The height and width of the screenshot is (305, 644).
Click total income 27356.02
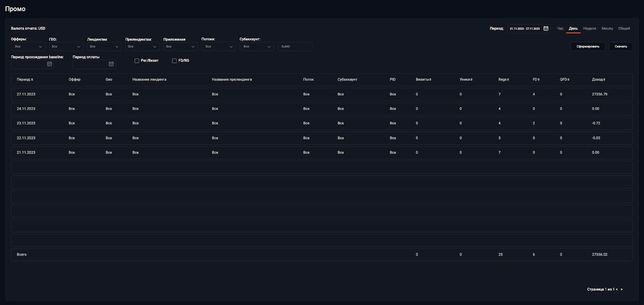pyautogui.click(x=599, y=255)
